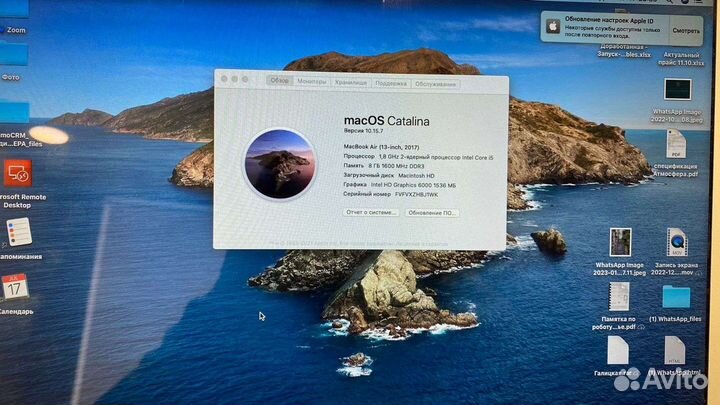
Task: Click MacBook Air (13-inch, 2017) text
Action: [x=381, y=147]
